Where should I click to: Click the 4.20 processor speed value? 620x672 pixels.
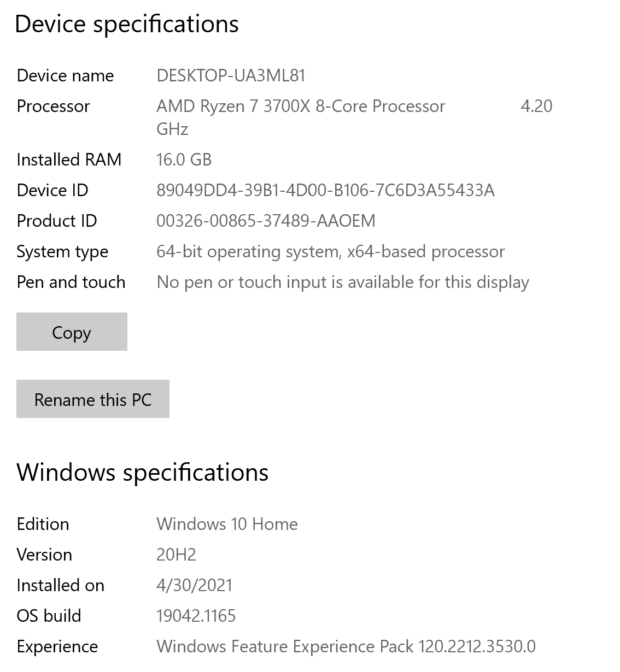(536, 106)
